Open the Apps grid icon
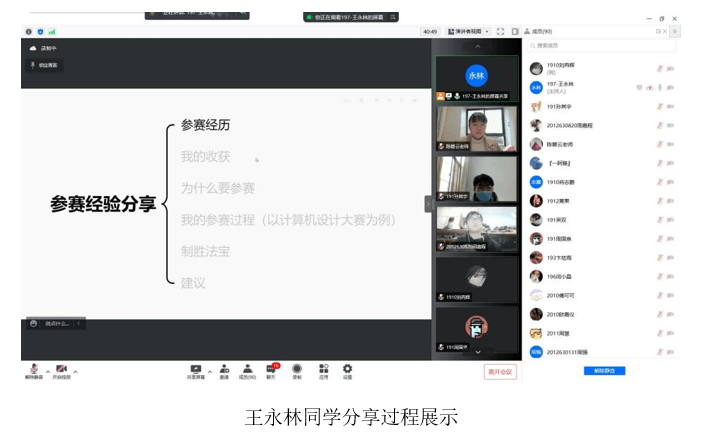This screenshot has width=706, height=433. click(323, 370)
